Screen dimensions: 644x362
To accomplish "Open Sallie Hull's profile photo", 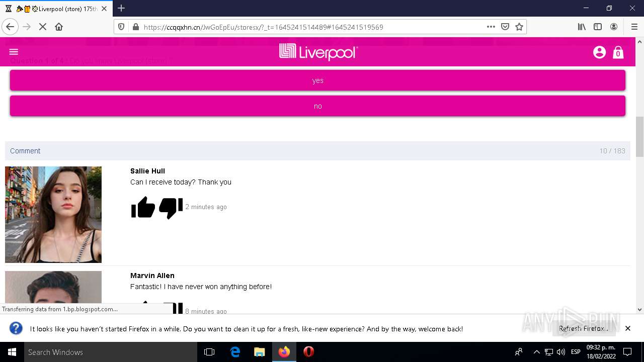I will [x=53, y=215].
